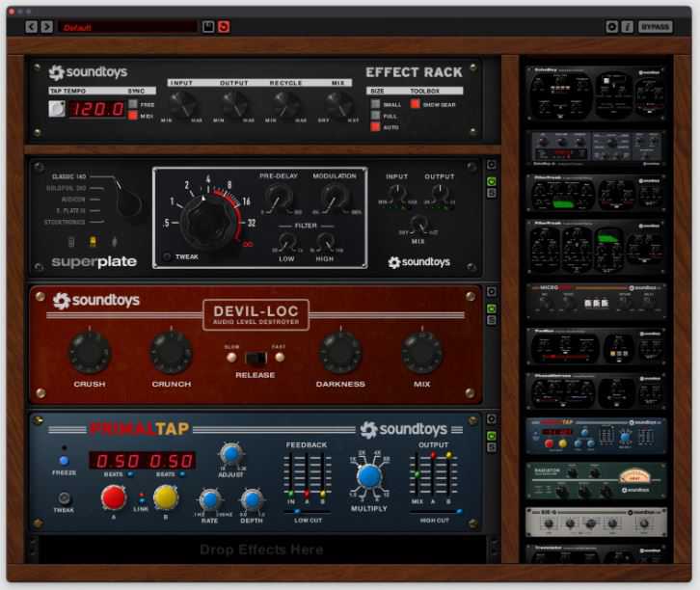The image size is (700, 590).
Task: Click the rack MIX knob
Action: (338, 104)
